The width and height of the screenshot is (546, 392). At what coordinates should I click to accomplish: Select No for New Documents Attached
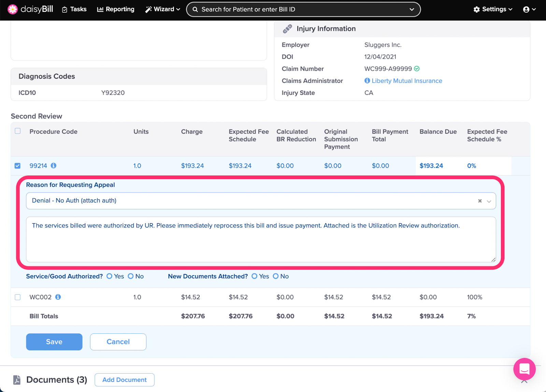point(276,276)
